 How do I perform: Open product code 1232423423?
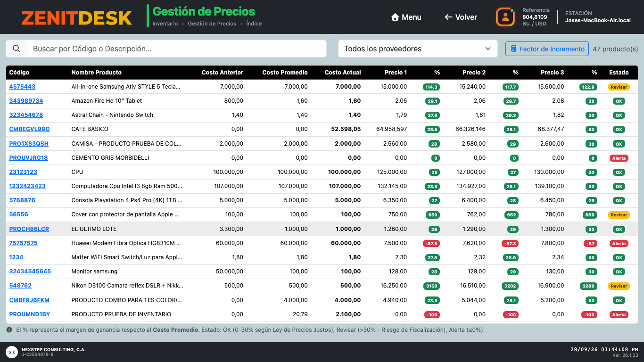click(x=28, y=186)
